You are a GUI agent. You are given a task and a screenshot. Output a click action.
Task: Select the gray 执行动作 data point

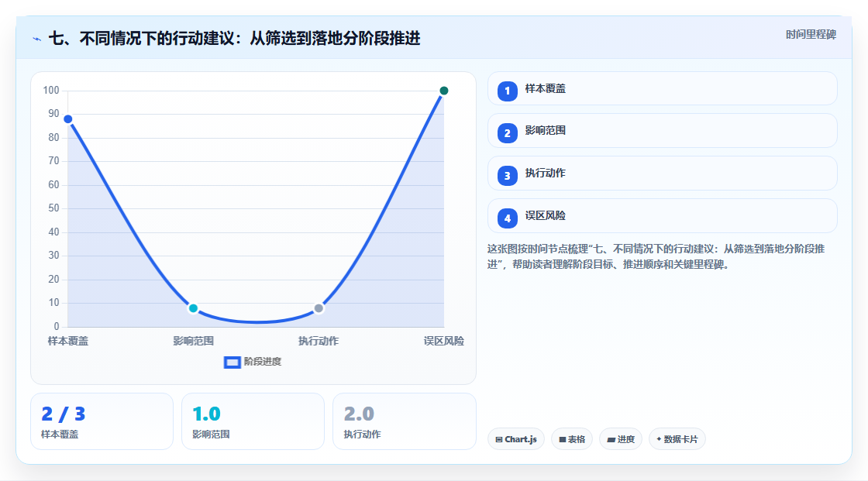319,308
